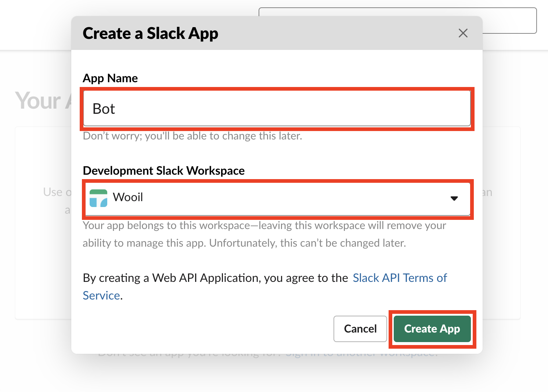Click the "Don't worry; you'll be able to change this later" text

[x=192, y=136]
